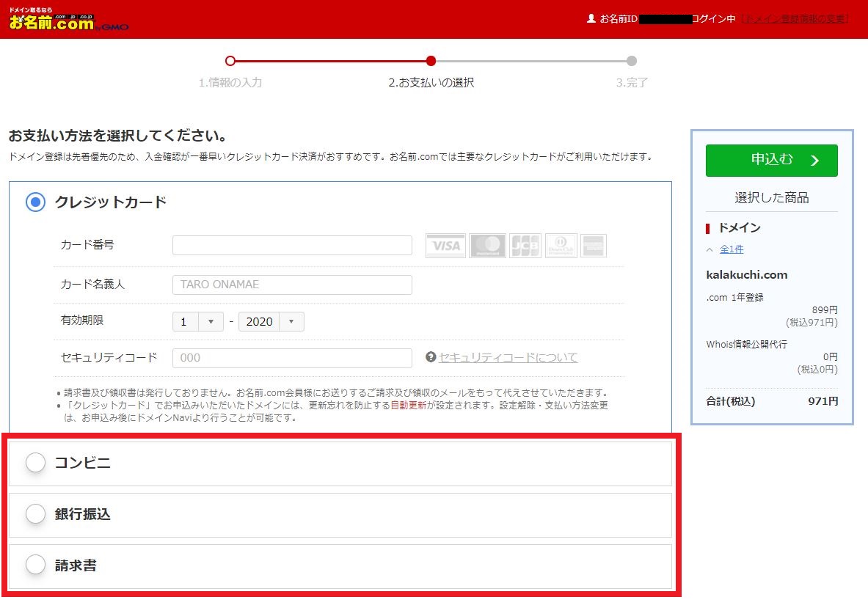The width and height of the screenshot is (868, 608).
Task: Open the expiration month dropdown
Action: 197,321
